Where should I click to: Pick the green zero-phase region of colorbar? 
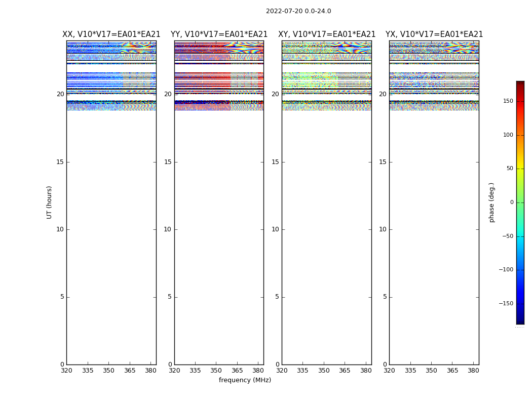pyautogui.click(x=520, y=202)
